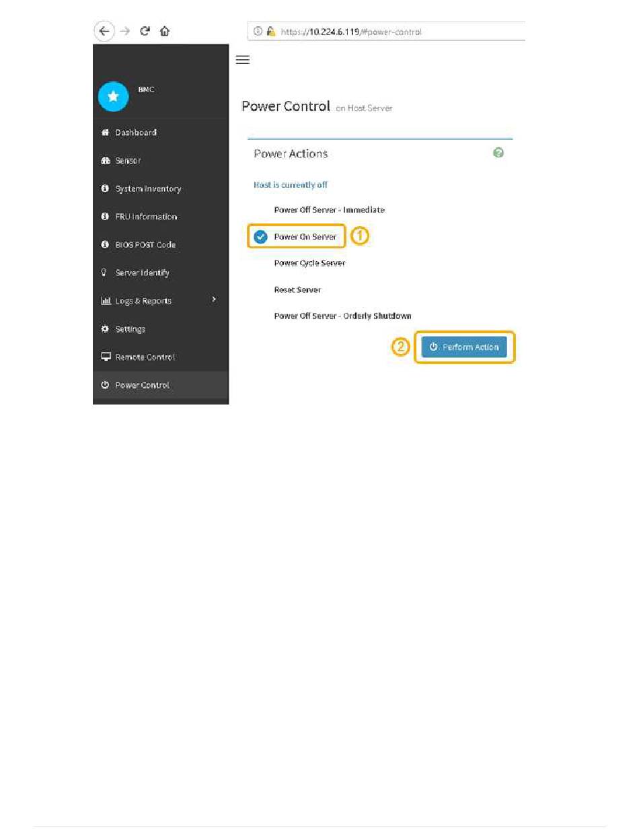Expand the Logs & Reports chevron
The height and width of the screenshot is (840, 639).
(x=214, y=299)
